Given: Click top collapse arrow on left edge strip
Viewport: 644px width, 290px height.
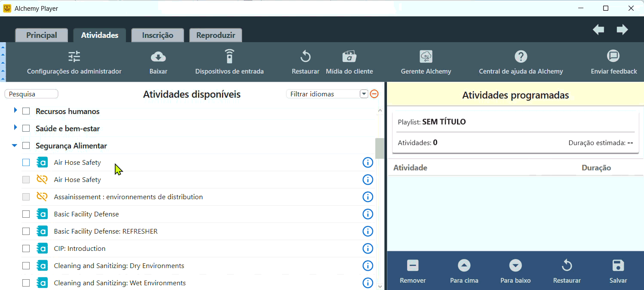Looking at the screenshot, I should tap(3, 46).
